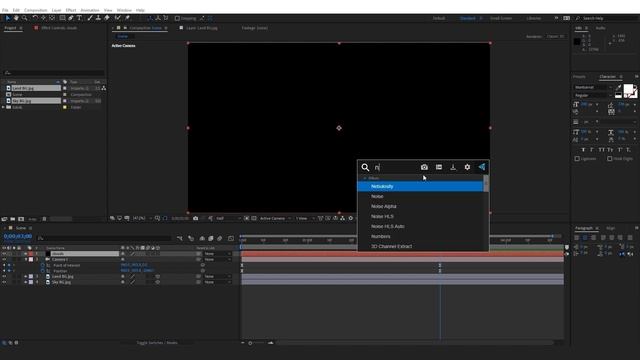The height and width of the screenshot is (360, 640).
Task: Click the white fill color swatch
Action: (628, 89)
